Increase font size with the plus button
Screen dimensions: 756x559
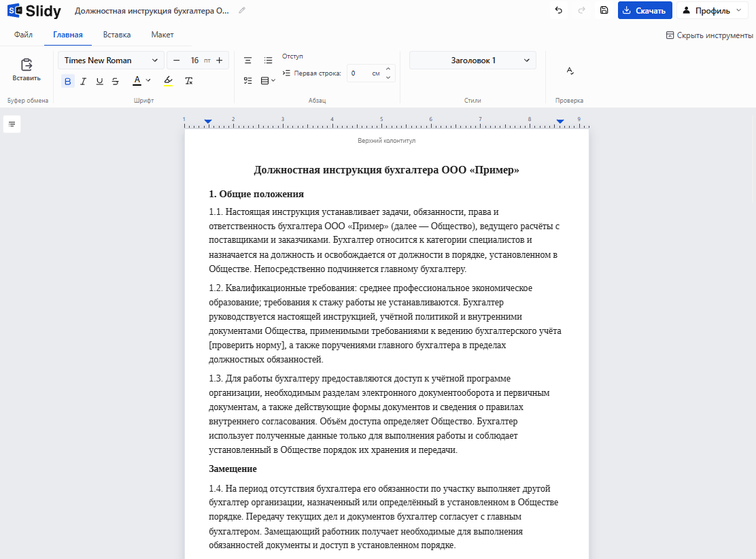[x=220, y=61]
